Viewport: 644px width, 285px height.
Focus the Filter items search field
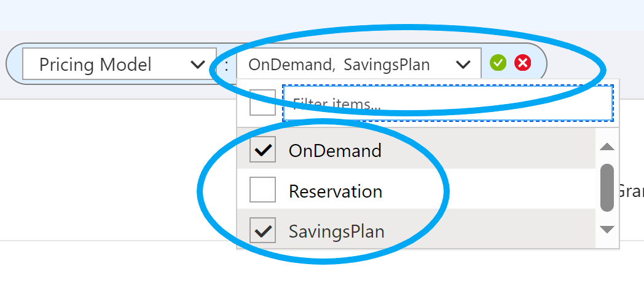click(x=448, y=103)
